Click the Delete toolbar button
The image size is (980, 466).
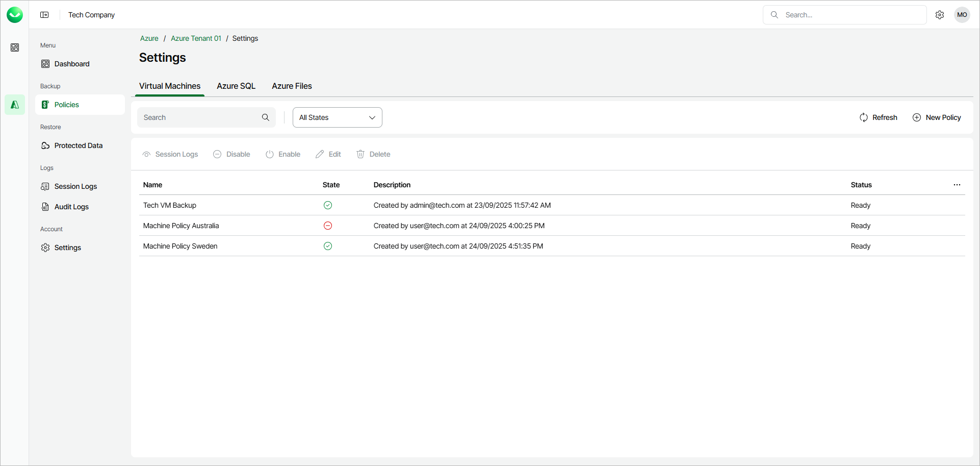pos(373,154)
